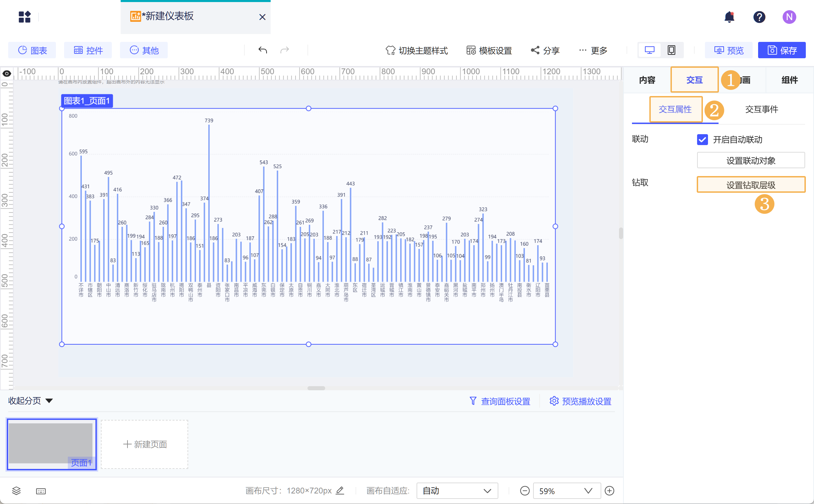
Task: Select the 页面1 page thumbnail
Action: pos(52,444)
